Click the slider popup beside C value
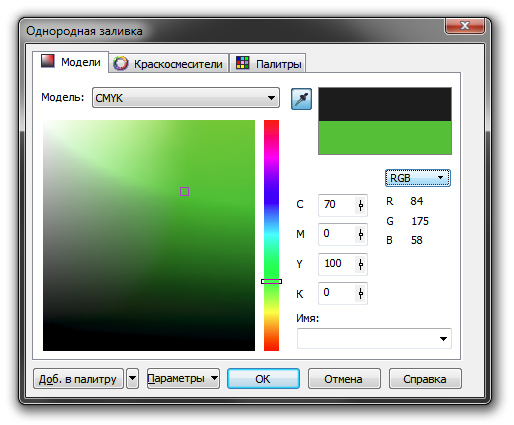 [361, 205]
